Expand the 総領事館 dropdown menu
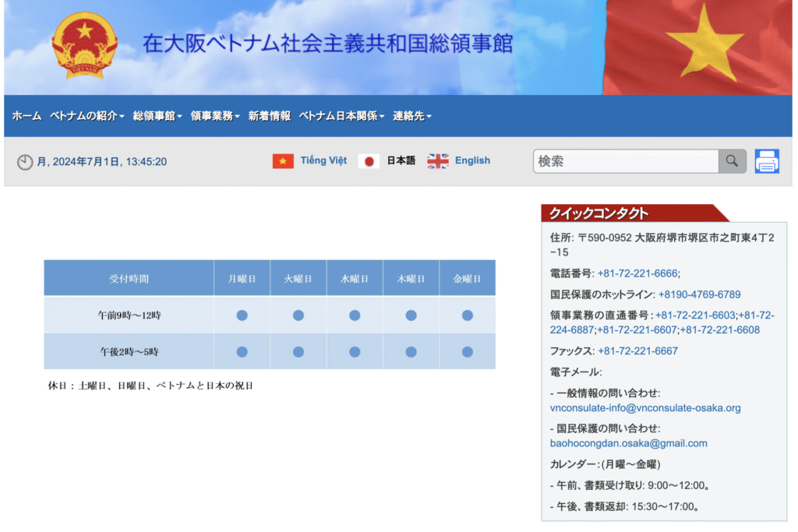Viewport: 798px width, 532px height. pos(157,116)
